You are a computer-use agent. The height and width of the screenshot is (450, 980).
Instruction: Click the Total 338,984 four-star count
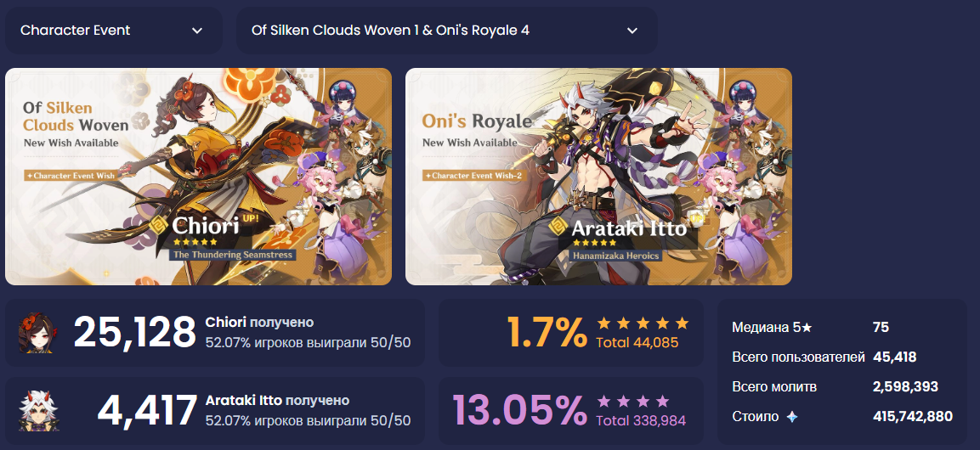click(x=641, y=420)
